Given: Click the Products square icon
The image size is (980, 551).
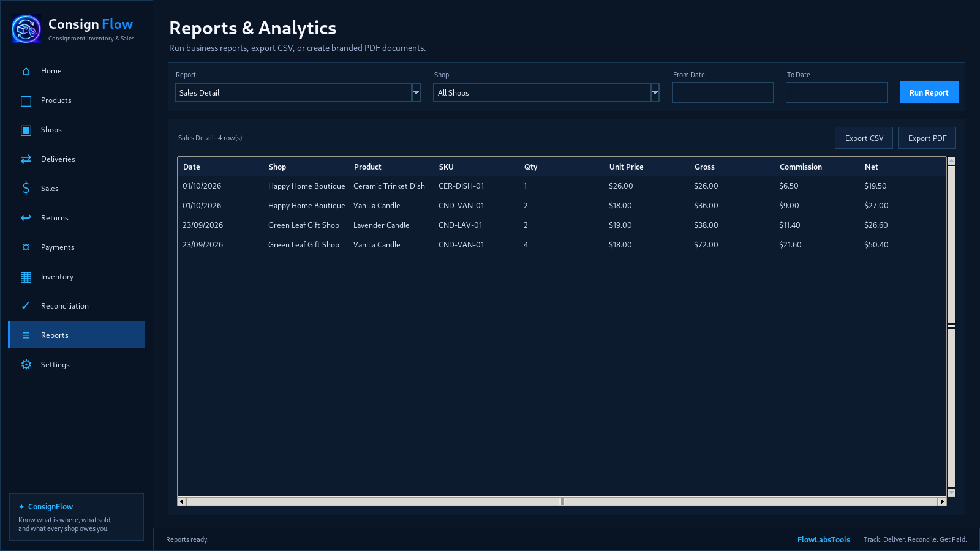Looking at the screenshot, I should [26, 101].
